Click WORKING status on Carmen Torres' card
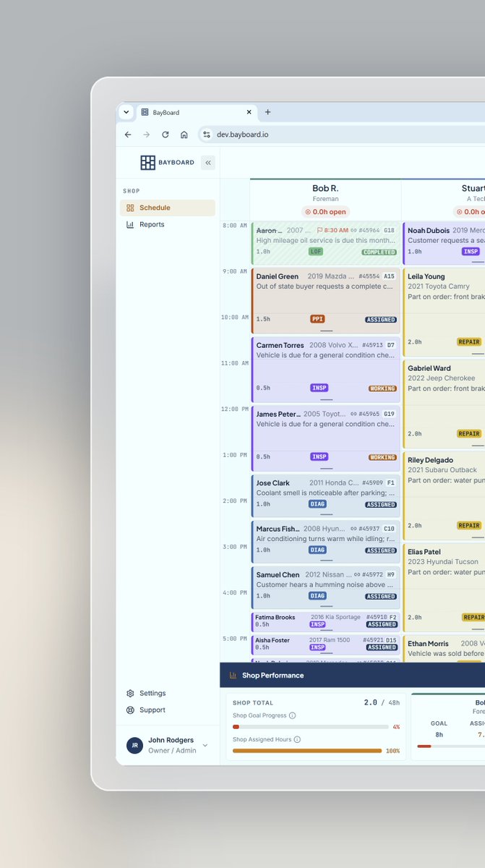 click(x=382, y=388)
